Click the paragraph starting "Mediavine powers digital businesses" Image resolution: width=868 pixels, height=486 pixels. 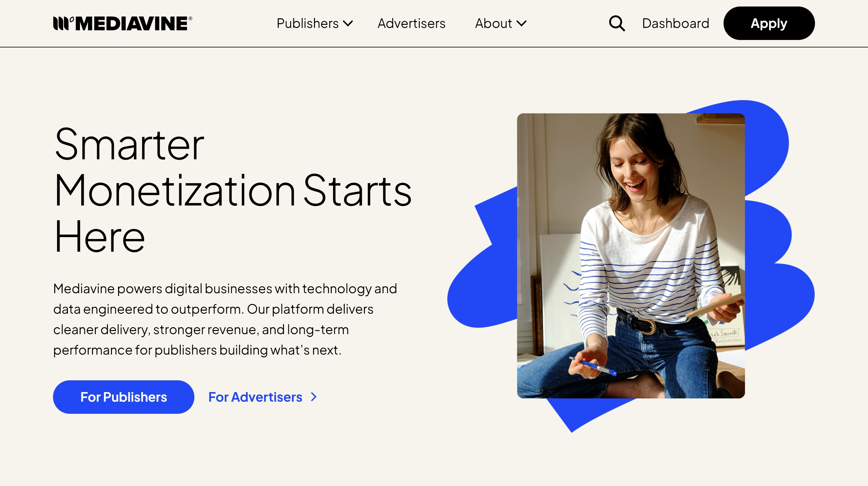(225, 319)
